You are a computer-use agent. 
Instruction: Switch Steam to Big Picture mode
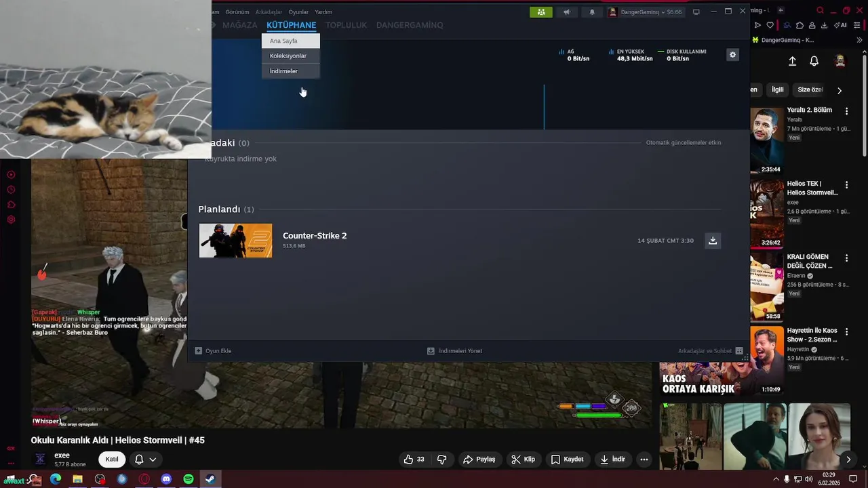click(696, 12)
